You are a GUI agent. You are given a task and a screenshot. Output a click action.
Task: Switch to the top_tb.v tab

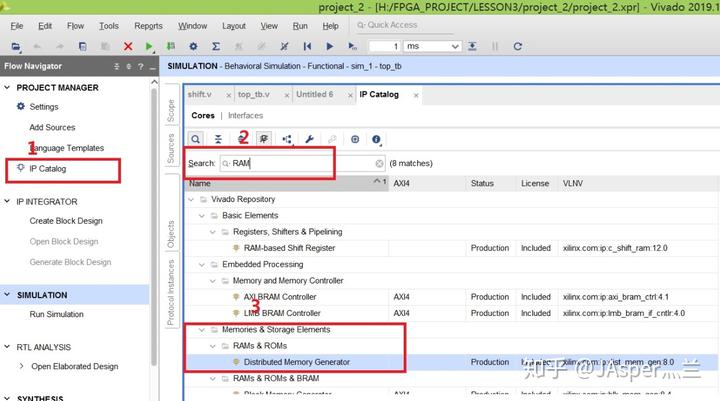253,94
